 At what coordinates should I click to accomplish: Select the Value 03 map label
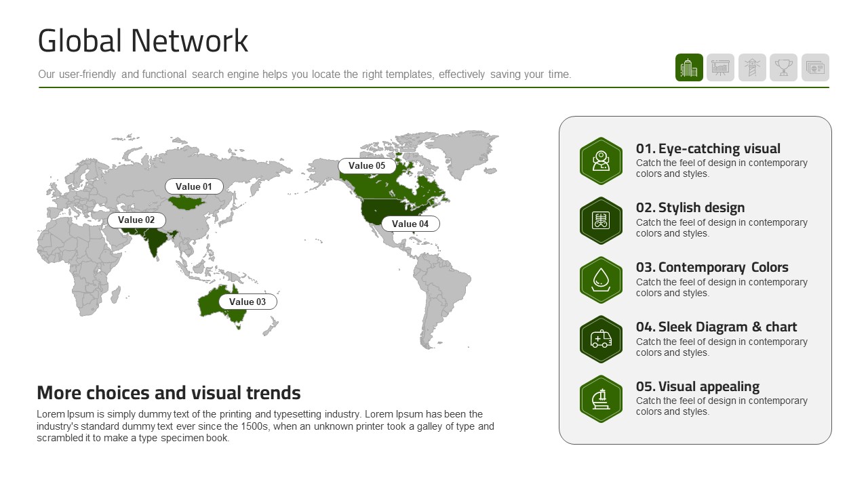(x=248, y=302)
